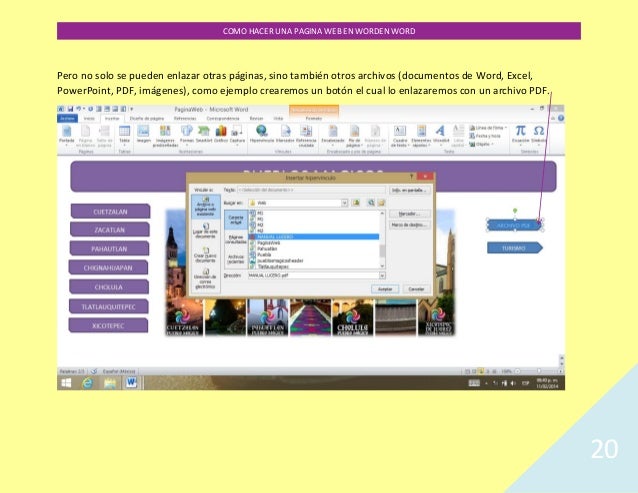Image resolution: width=638 pixels, height=493 pixels.
Task: Open Internet Explorer from taskbar
Action: click(87, 383)
